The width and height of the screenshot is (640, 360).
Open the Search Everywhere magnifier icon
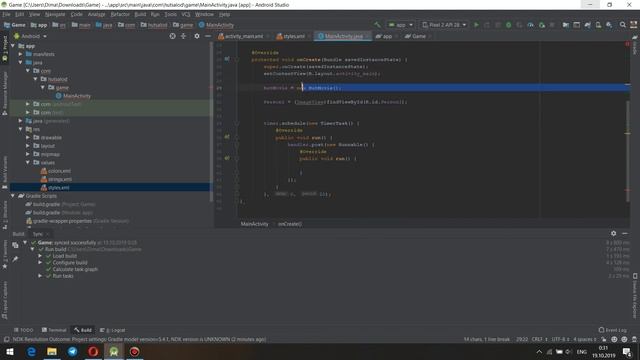pyautogui.click(x=622, y=25)
